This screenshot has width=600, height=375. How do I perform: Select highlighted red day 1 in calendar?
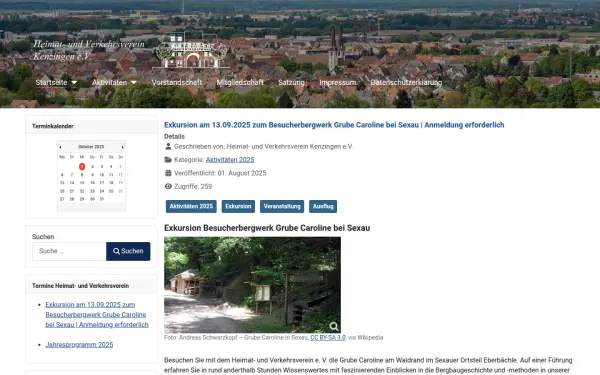82,166
